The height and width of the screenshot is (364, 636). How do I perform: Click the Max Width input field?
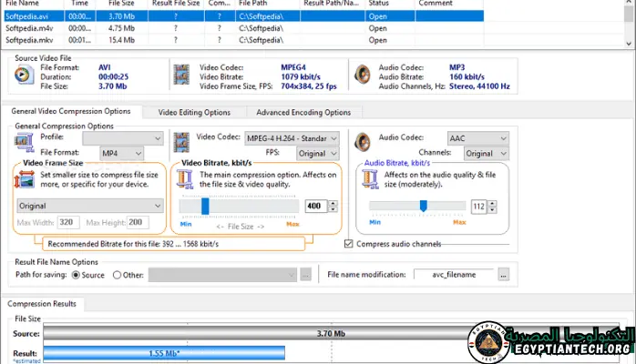68,222
